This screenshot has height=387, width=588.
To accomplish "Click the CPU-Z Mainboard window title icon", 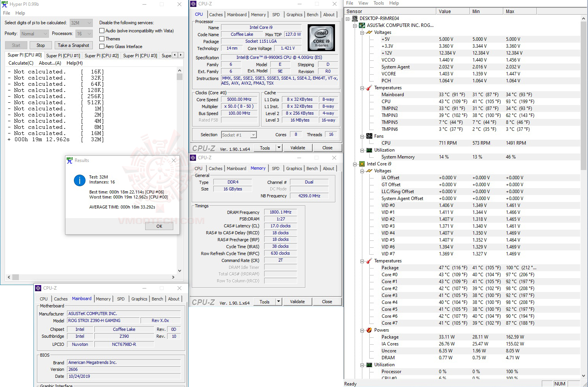I will 38,288.
